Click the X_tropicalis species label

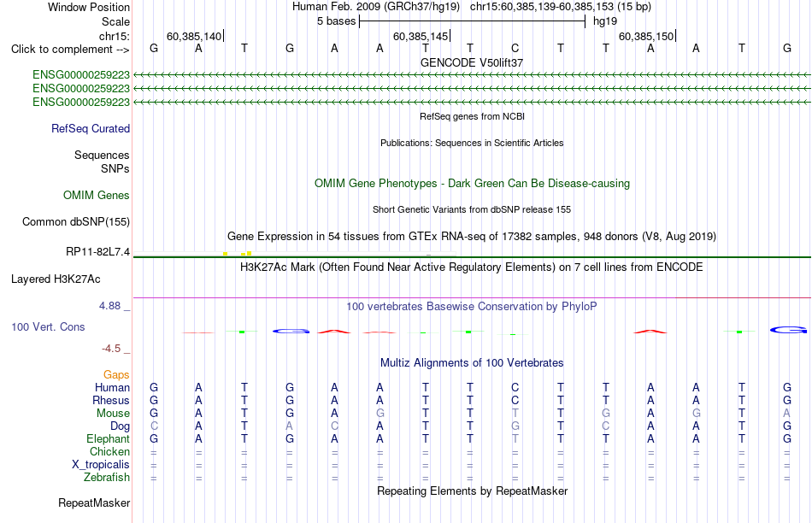[101, 465]
